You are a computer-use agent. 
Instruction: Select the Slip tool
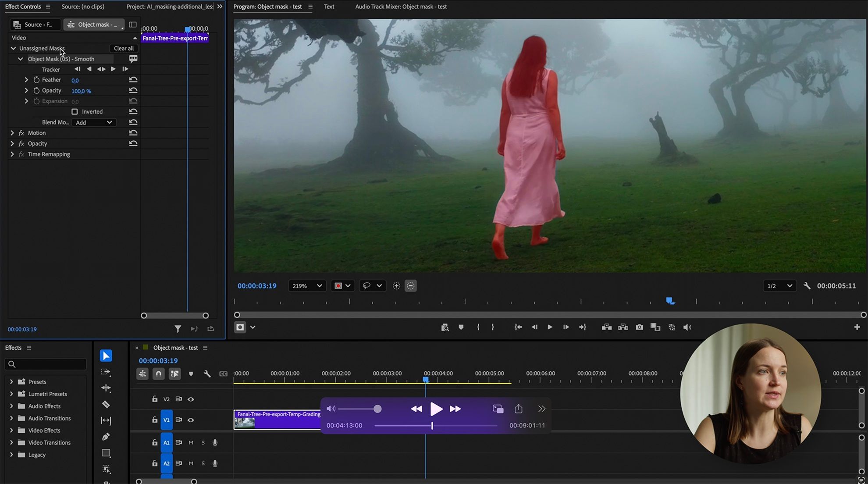(x=106, y=420)
